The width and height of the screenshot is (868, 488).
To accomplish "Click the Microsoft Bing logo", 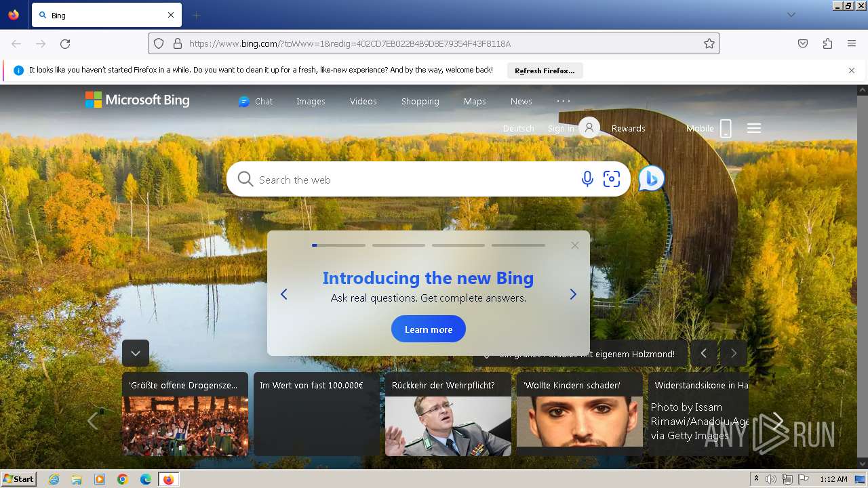I will pyautogui.click(x=138, y=100).
